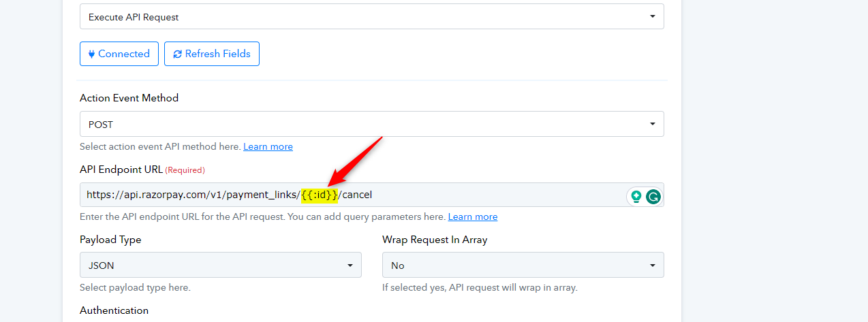Open Learn more link under API Endpoint URL
868x322 pixels.
pos(473,216)
